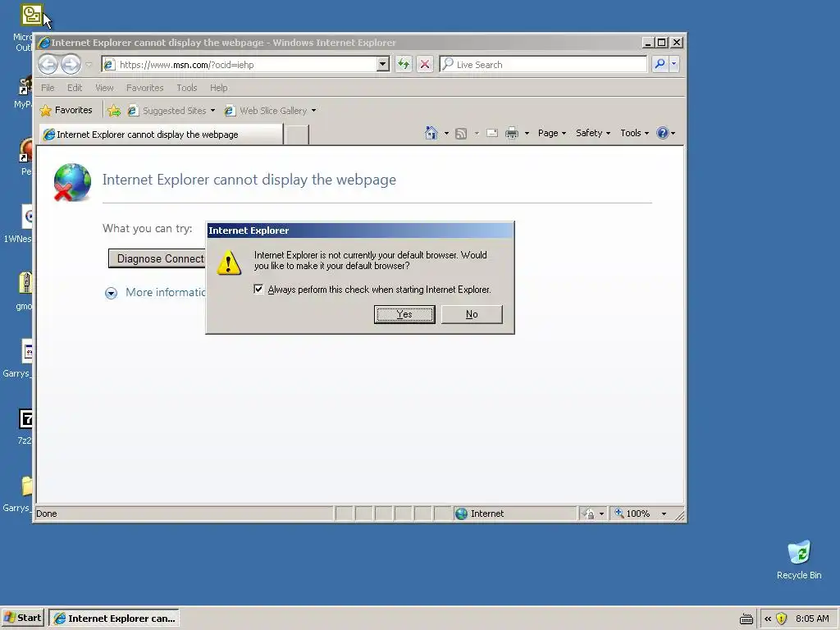Open the Help menu

(x=218, y=88)
